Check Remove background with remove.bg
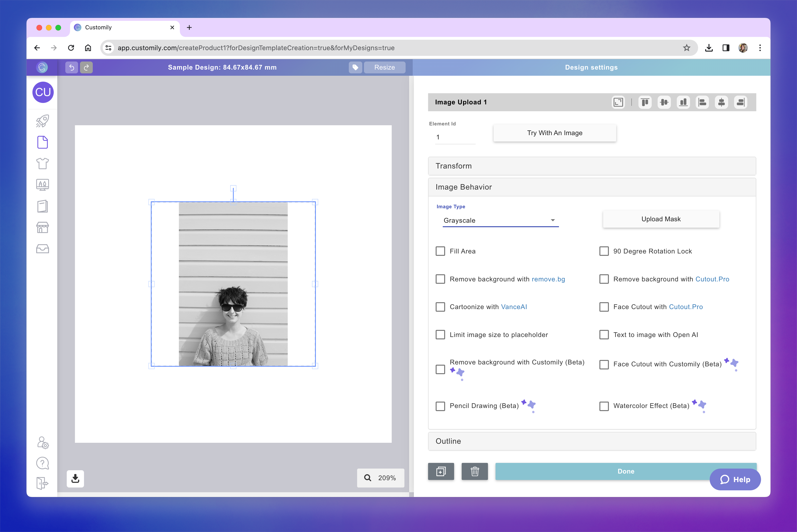 (x=440, y=279)
